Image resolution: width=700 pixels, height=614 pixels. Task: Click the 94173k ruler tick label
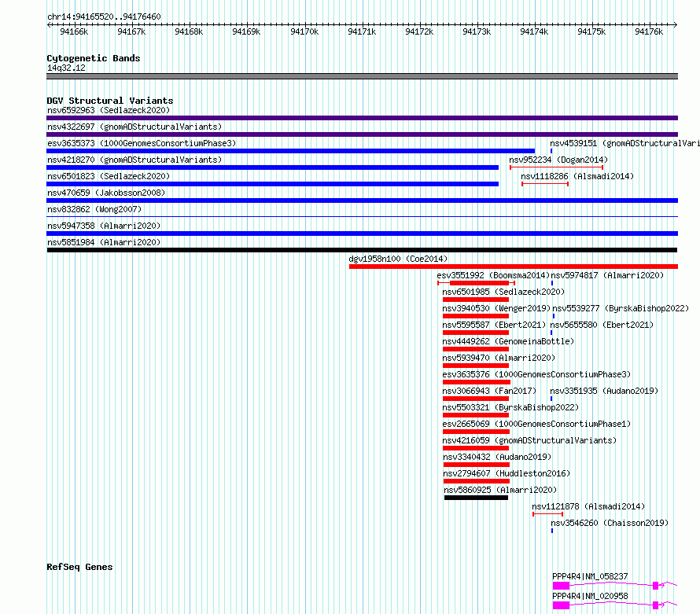click(x=477, y=31)
